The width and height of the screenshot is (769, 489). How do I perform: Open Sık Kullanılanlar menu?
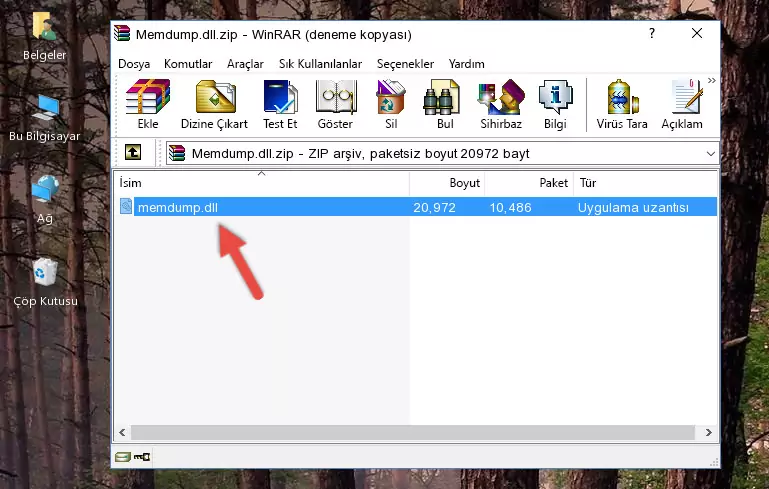click(x=320, y=64)
